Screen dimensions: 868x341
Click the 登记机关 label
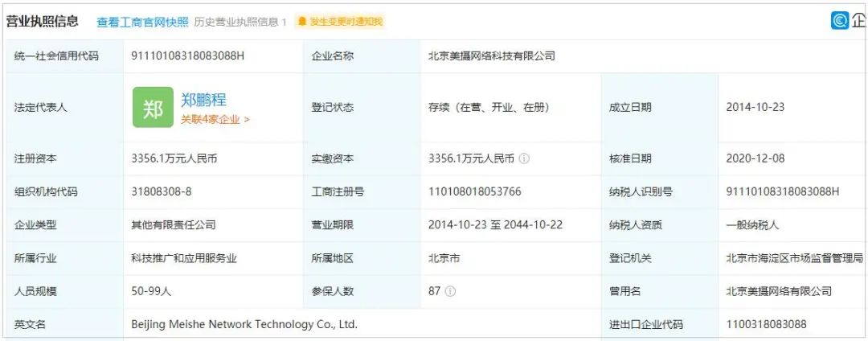pos(630,258)
